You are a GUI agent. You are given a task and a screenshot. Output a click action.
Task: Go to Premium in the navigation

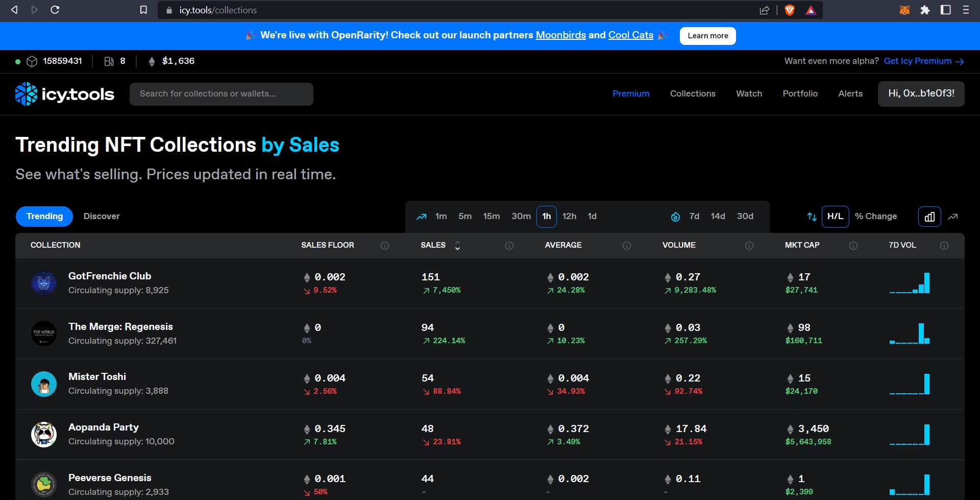coord(631,94)
